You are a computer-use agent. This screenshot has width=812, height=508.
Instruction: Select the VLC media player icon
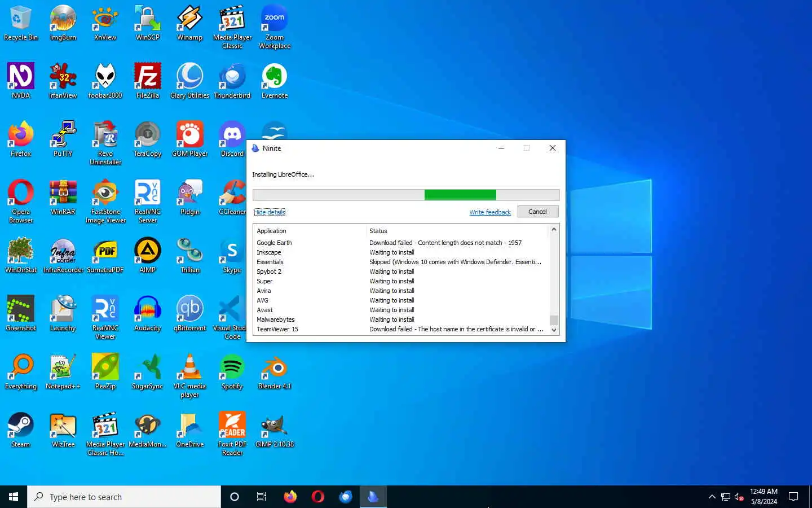[x=189, y=376]
